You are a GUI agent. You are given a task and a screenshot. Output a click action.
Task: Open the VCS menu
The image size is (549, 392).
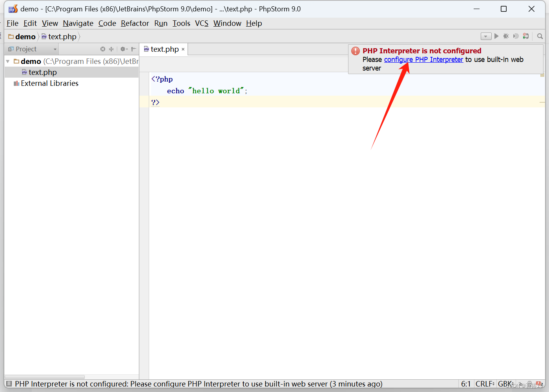(201, 23)
